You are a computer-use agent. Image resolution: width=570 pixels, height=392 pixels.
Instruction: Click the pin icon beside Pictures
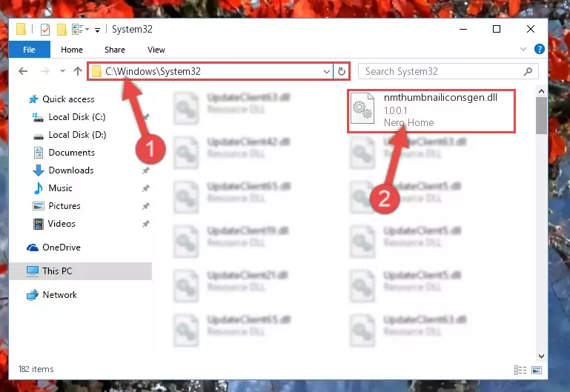click(146, 206)
